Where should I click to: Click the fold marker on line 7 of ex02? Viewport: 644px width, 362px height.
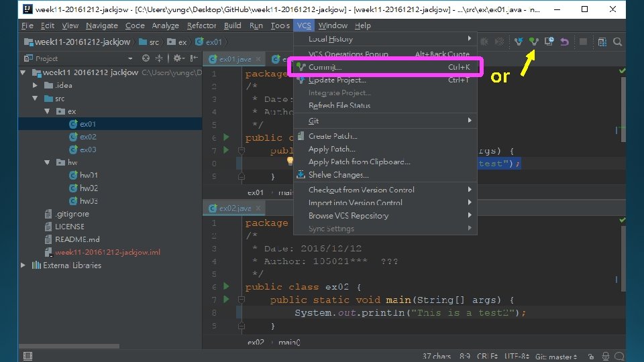point(241,300)
